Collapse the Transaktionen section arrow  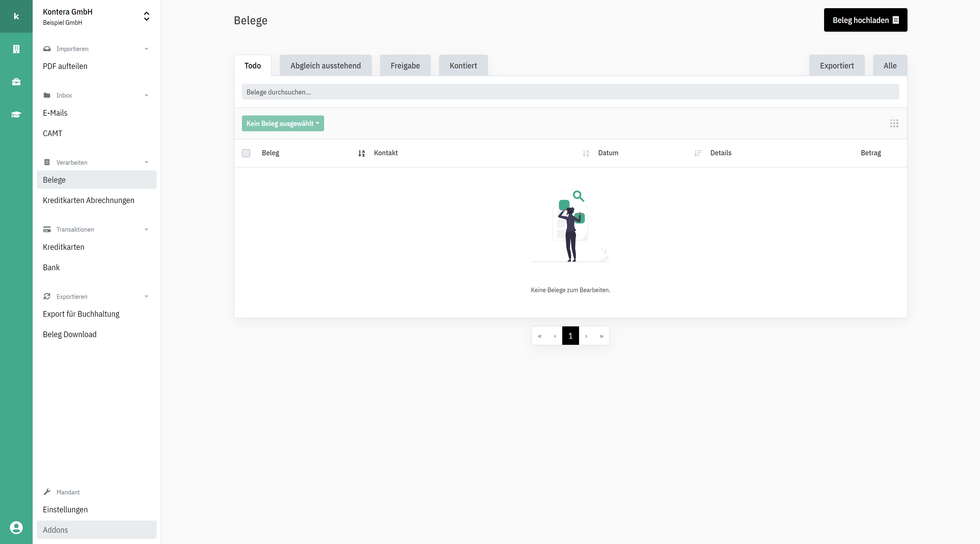click(146, 230)
